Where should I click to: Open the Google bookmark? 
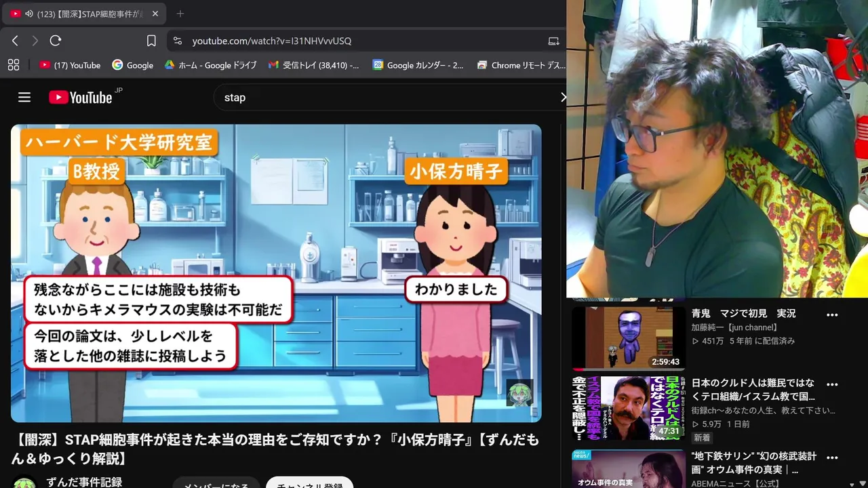click(x=133, y=65)
